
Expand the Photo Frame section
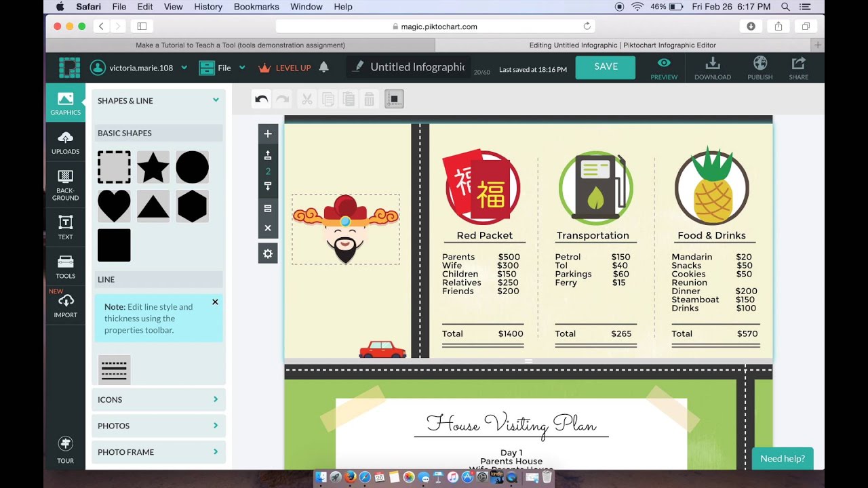click(x=158, y=452)
